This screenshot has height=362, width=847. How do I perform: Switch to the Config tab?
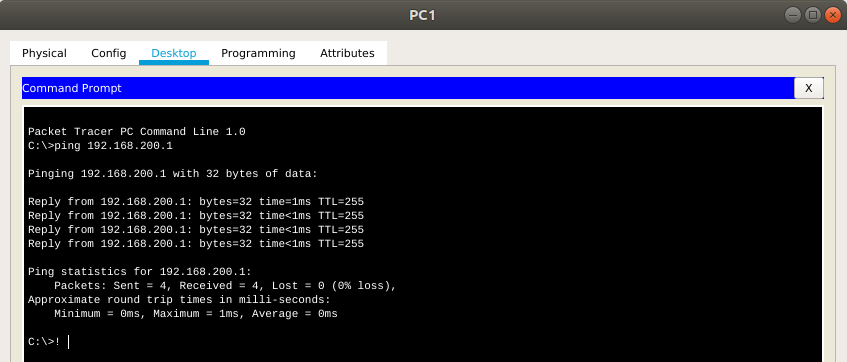pos(109,53)
